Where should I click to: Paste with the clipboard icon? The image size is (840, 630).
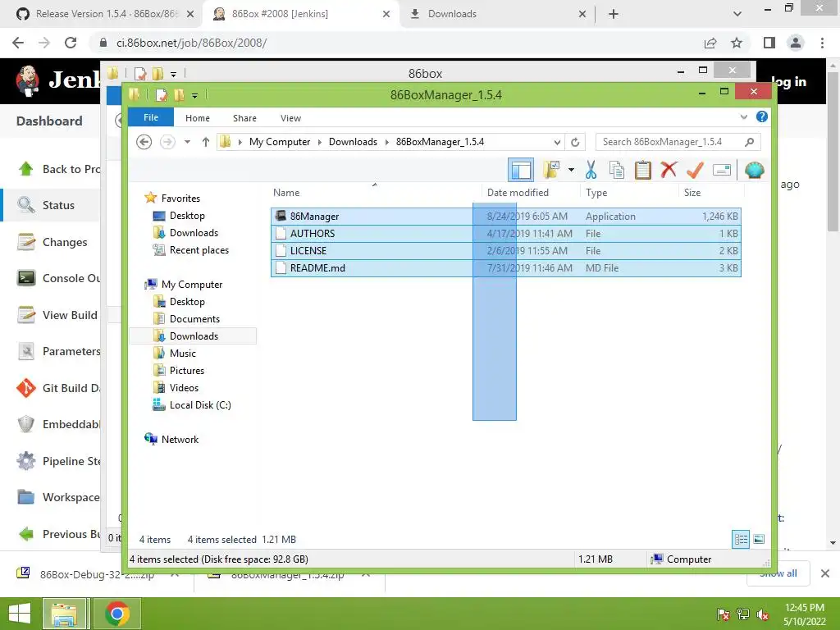coord(643,171)
